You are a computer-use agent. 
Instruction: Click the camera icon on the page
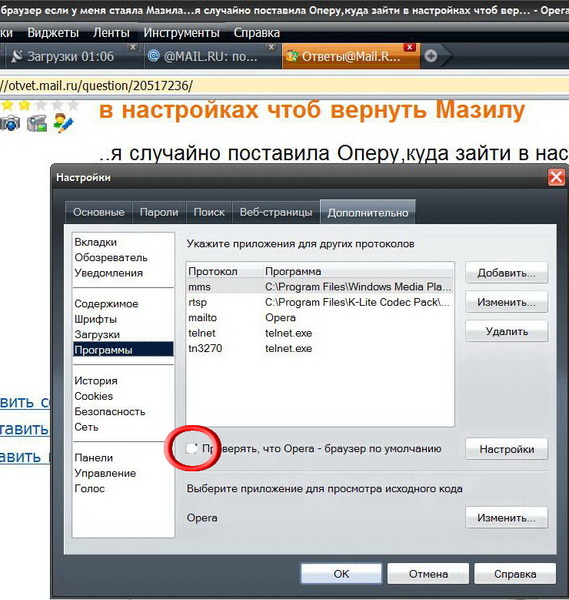9,123
